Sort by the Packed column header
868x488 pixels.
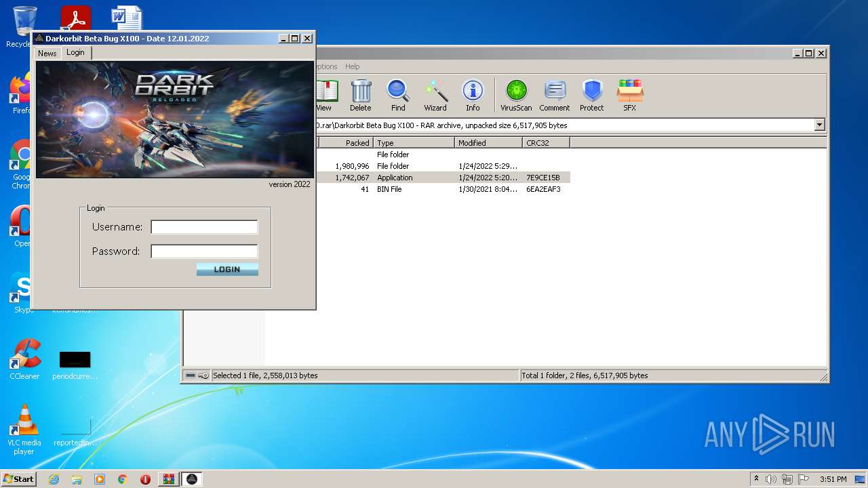tap(346, 142)
